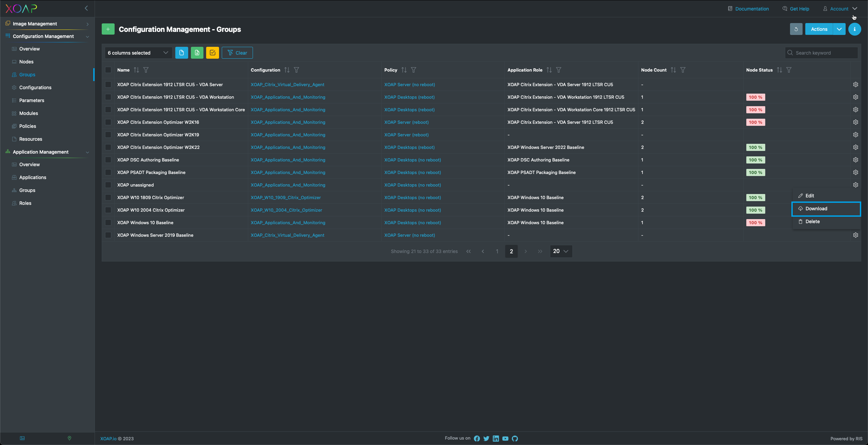Viewport: 868px width, 445px height.
Task: Choose Download from the context menu
Action: click(826, 209)
